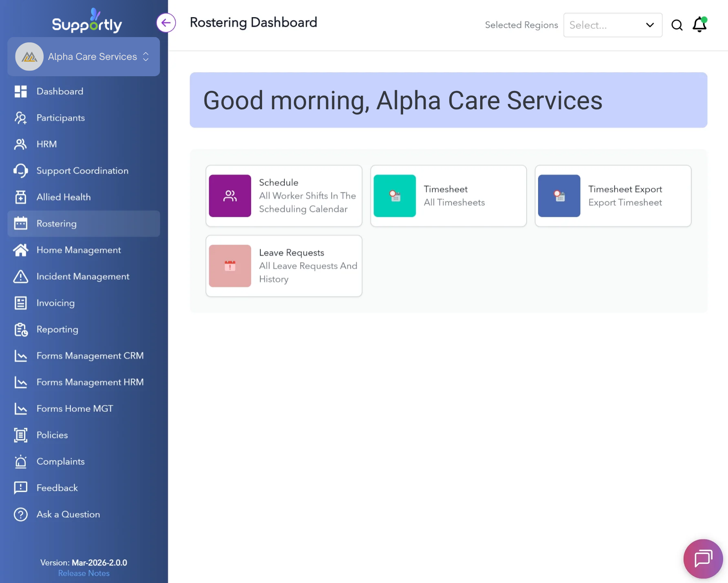
Task: Click the teal Timesheet card icon
Action: point(395,196)
